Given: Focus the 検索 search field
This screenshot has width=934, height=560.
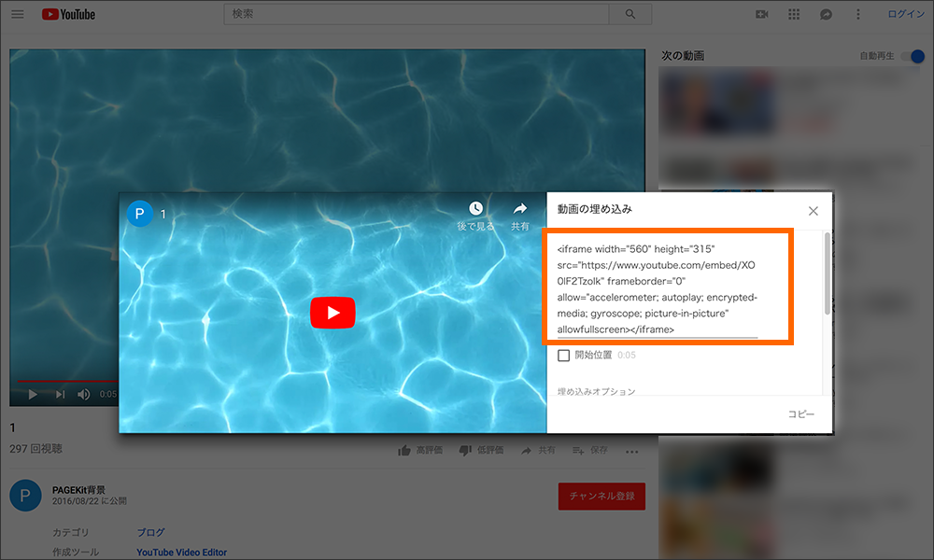Looking at the screenshot, I should point(417,14).
